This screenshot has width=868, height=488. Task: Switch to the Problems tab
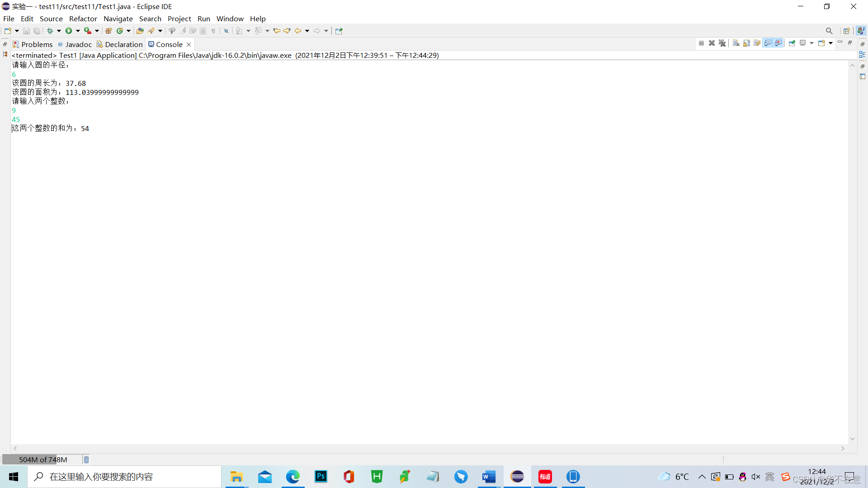(x=37, y=44)
